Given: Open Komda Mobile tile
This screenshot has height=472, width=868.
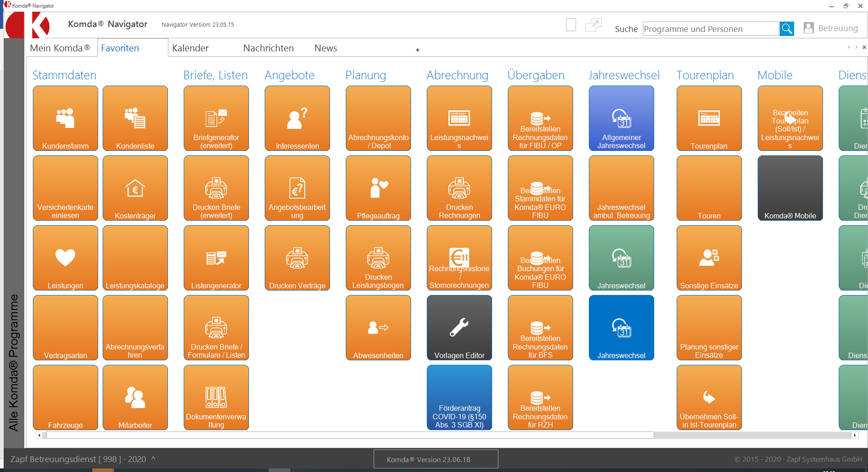Looking at the screenshot, I should click(x=790, y=188).
